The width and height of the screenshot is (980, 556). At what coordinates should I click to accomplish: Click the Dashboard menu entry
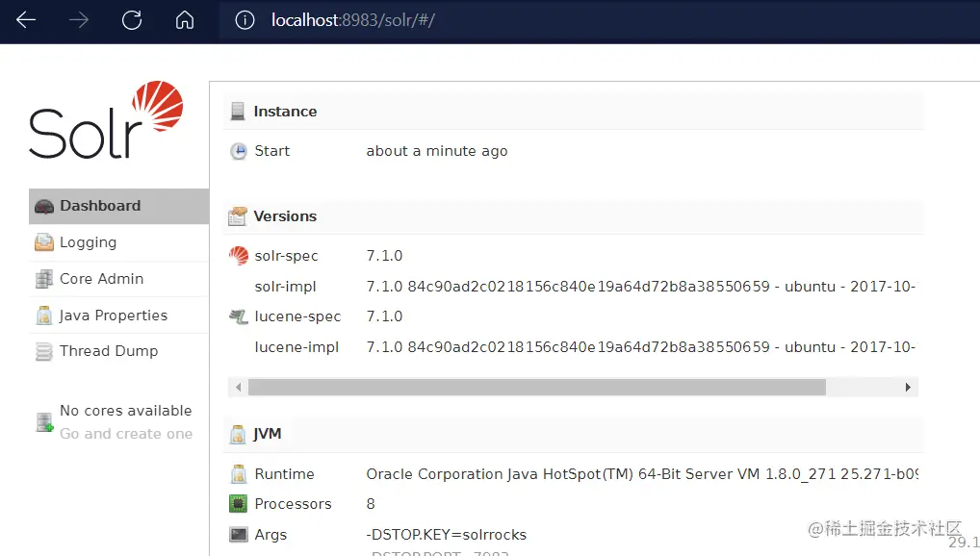pyautogui.click(x=100, y=206)
